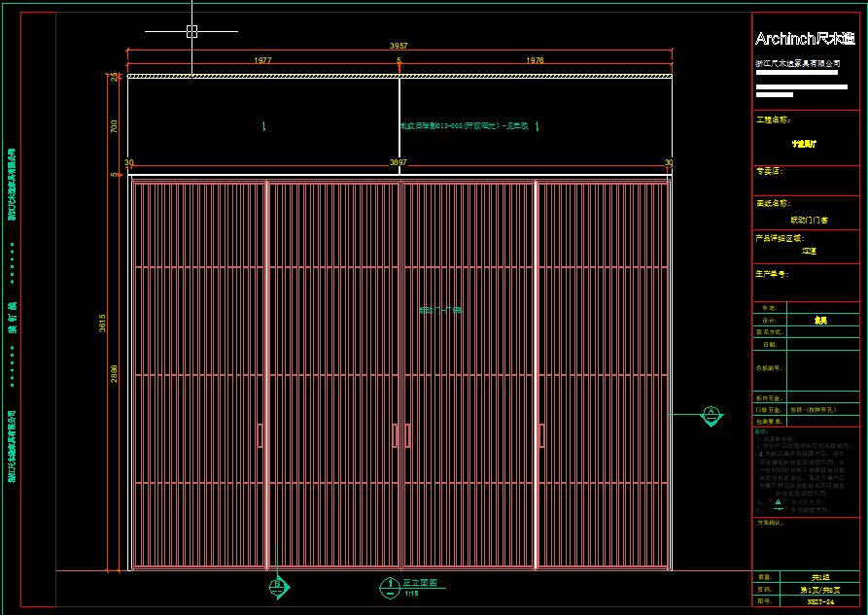Select the 3615 vertical height dimension

click(x=103, y=323)
